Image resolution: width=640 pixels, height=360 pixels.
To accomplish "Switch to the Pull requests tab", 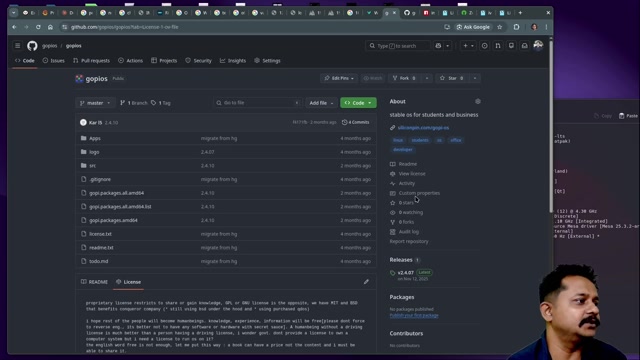I will 91,60.
